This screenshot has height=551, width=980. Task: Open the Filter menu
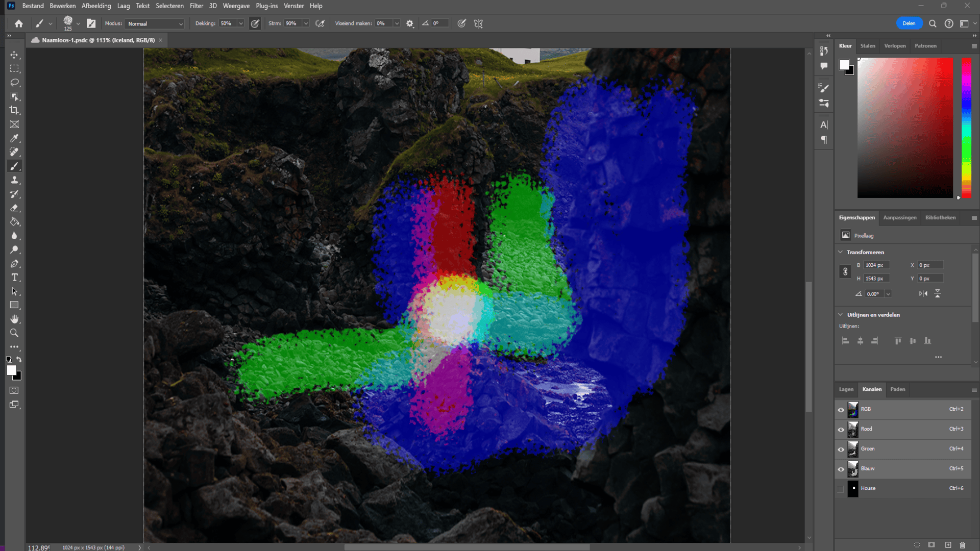pos(196,6)
